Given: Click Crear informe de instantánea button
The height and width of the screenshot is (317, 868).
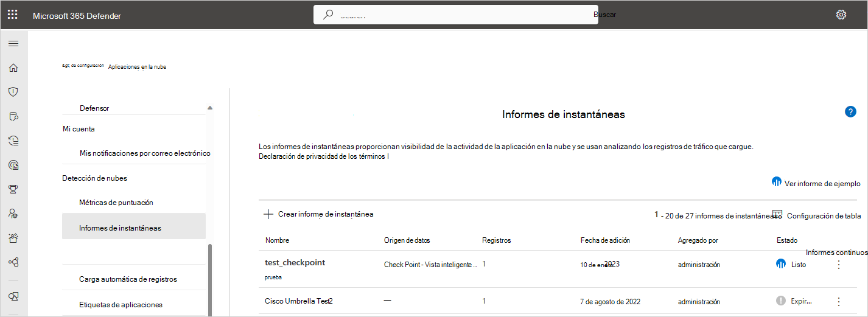Looking at the screenshot, I should pos(318,214).
